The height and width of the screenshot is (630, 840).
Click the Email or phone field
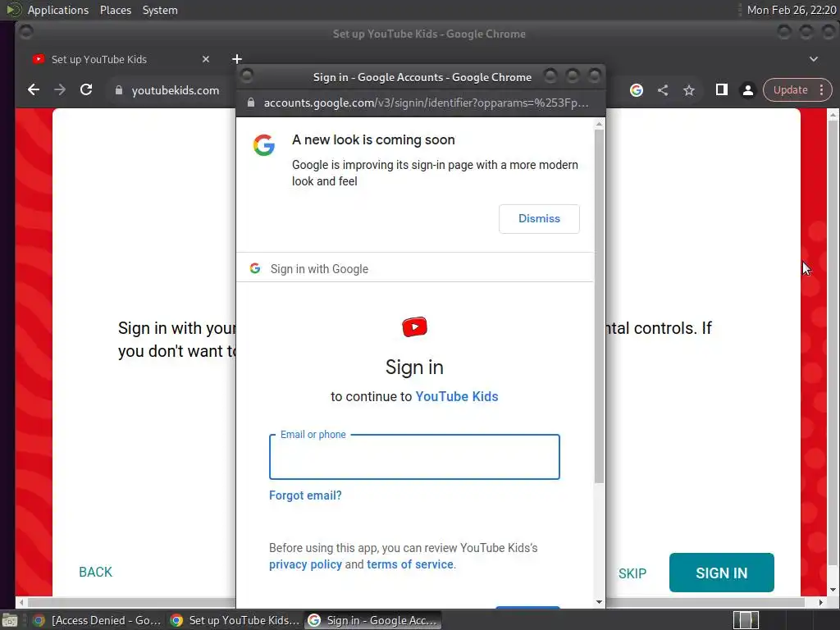pos(414,457)
